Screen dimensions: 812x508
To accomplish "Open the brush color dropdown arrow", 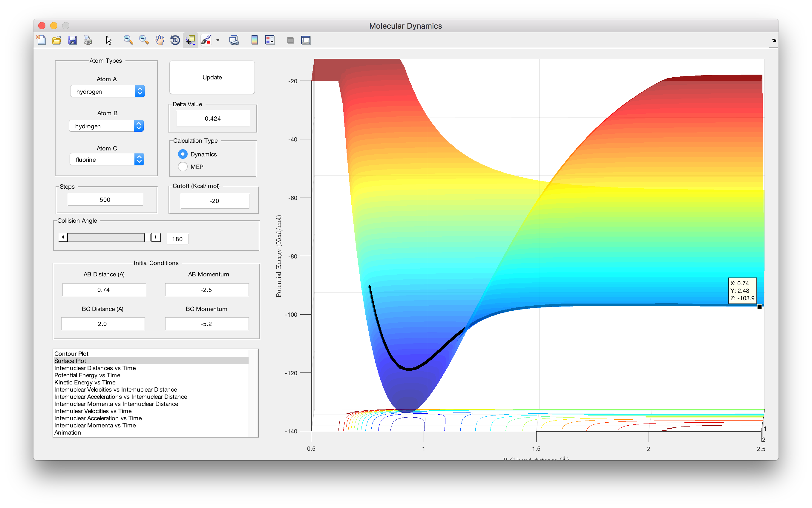I will click(x=218, y=40).
